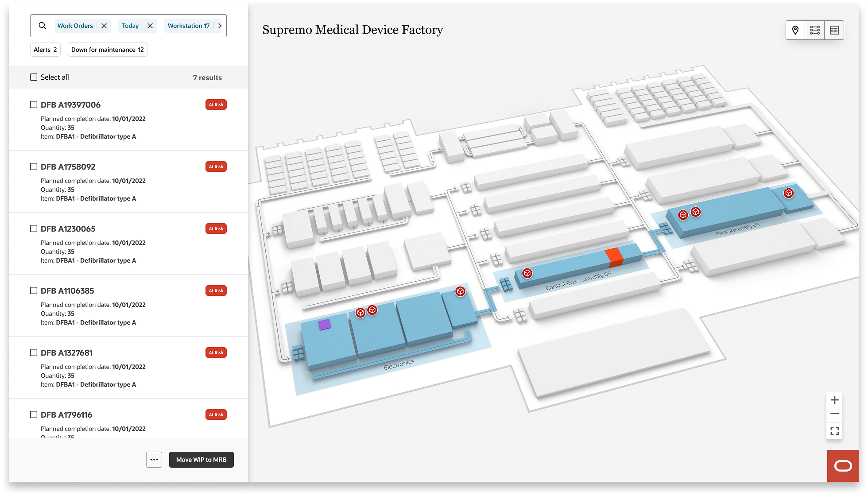Filter by Down for maintenance 12
The height and width of the screenshot is (496, 868).
(x=107, y=50)
